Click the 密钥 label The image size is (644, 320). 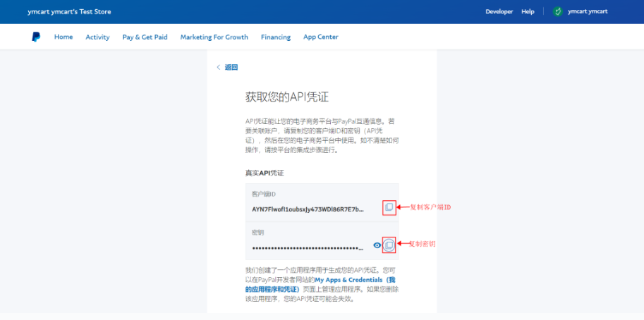[x=257, y=232]
